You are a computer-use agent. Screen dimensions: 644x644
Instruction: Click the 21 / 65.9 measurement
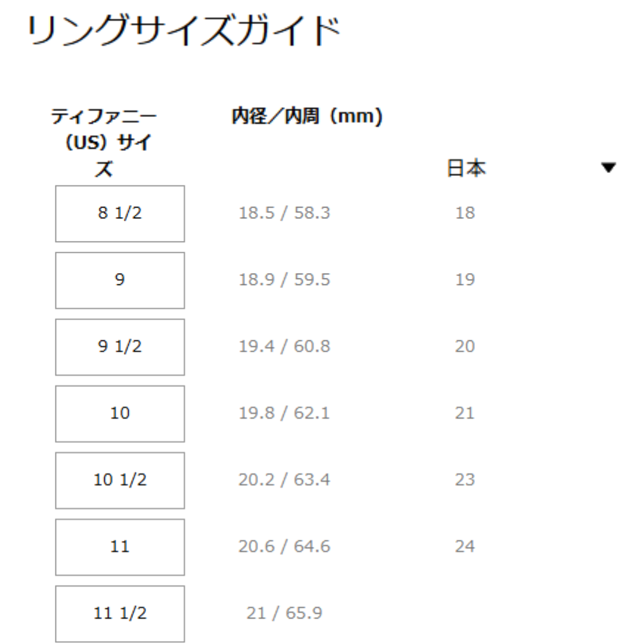pos(284,614)
